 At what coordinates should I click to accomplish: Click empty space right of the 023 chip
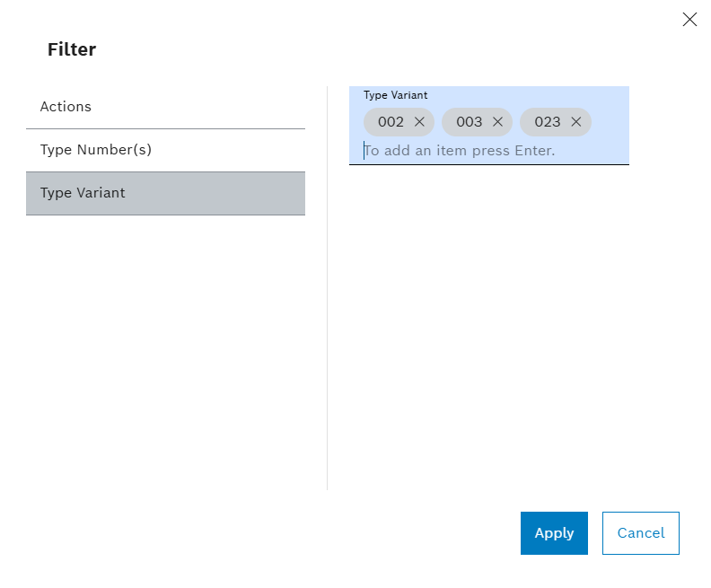[610, 122]
